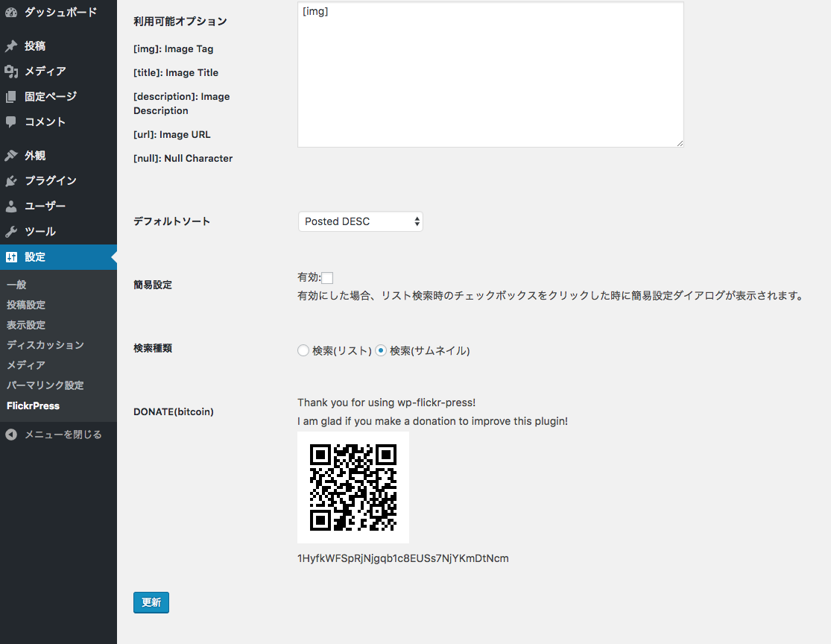Screen dimensions: 831x644
Task: Click the 簡易設定 row label
Action: 153,285
